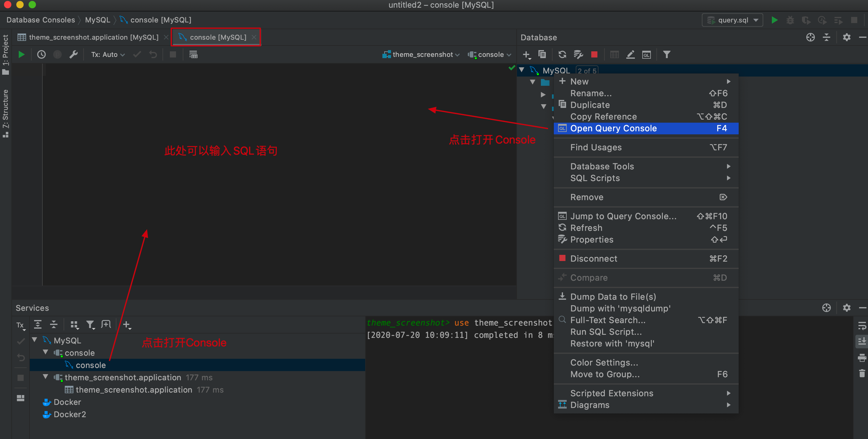Select the Docker service in Services tree
The height and width of the screenshot is (439, 868).
pos(67,402)
